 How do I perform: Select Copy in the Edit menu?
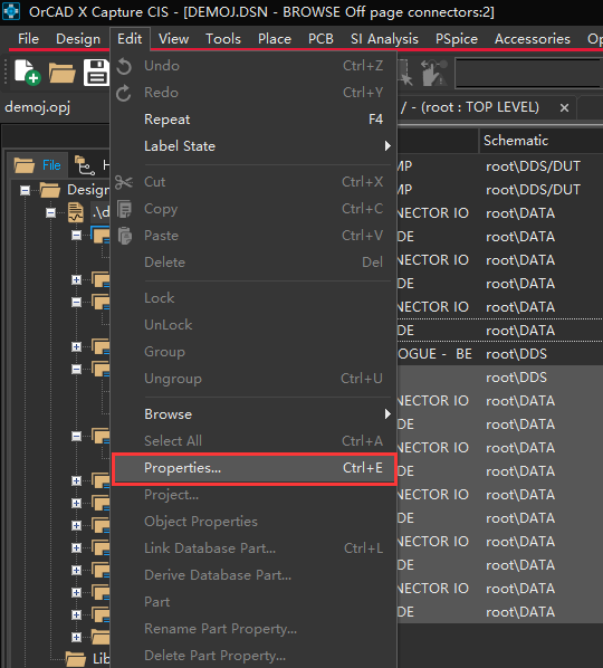[x=254, y=209]
